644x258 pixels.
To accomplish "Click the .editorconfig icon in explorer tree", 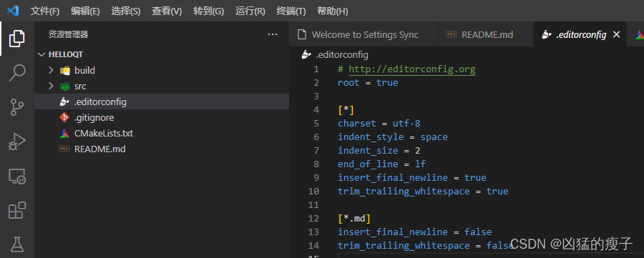I will click(64, 101).
